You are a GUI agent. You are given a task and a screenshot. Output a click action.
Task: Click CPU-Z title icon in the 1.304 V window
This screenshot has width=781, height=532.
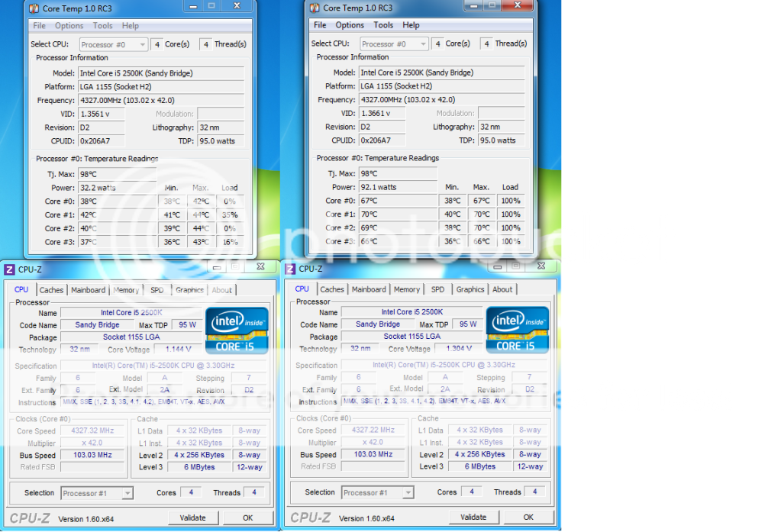click(x=290, y=269)
